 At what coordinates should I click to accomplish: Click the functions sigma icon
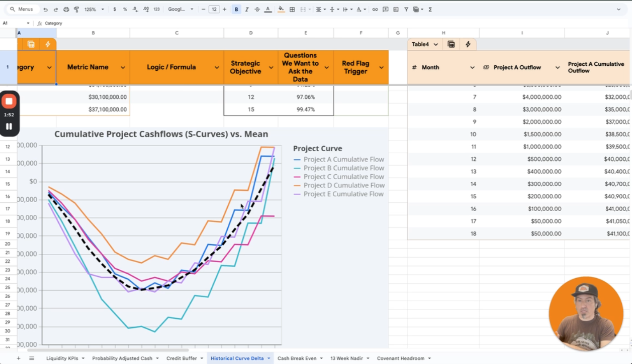point(430,9)
